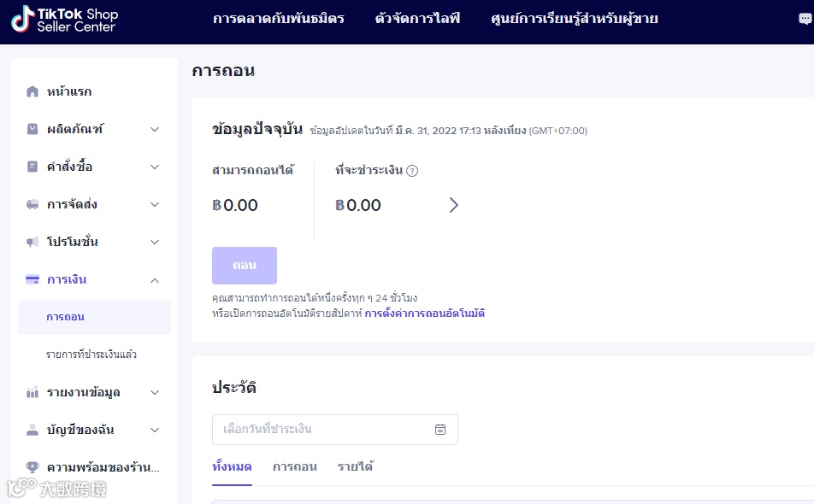Open ตัวจัดการไลฟ์ in top navigation
The width and height of the screenshot is (814, 504).
417,18
